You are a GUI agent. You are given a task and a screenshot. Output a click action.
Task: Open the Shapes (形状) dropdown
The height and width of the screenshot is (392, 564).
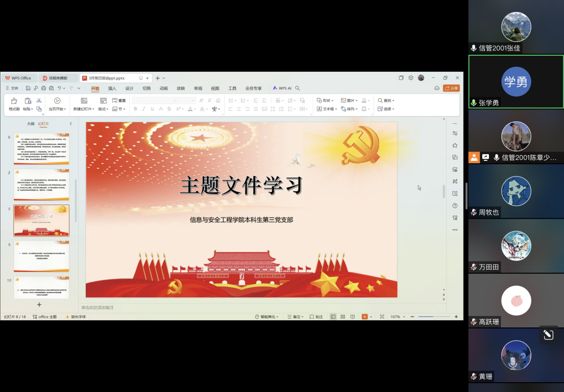325,100
